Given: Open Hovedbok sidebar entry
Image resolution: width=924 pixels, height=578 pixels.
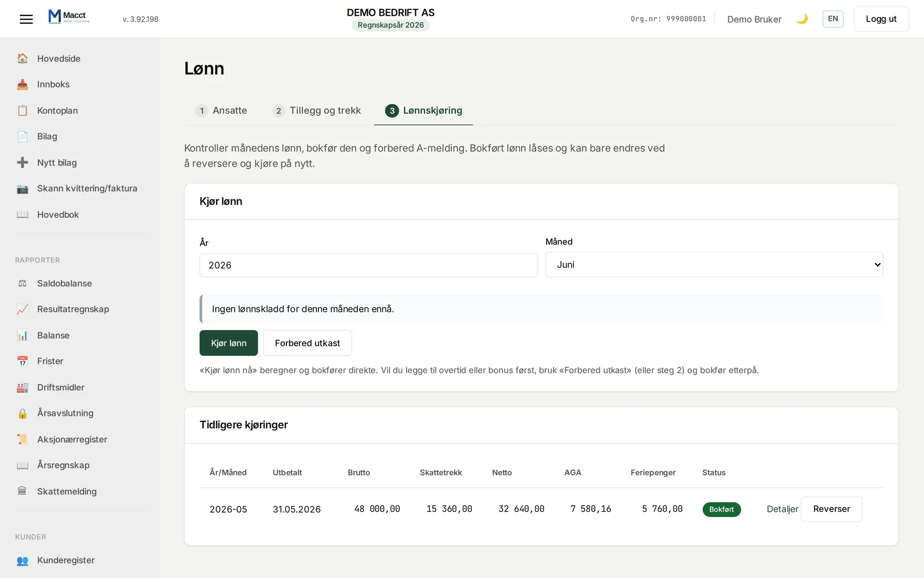Looking at the screenshot, I should [58, 215].
